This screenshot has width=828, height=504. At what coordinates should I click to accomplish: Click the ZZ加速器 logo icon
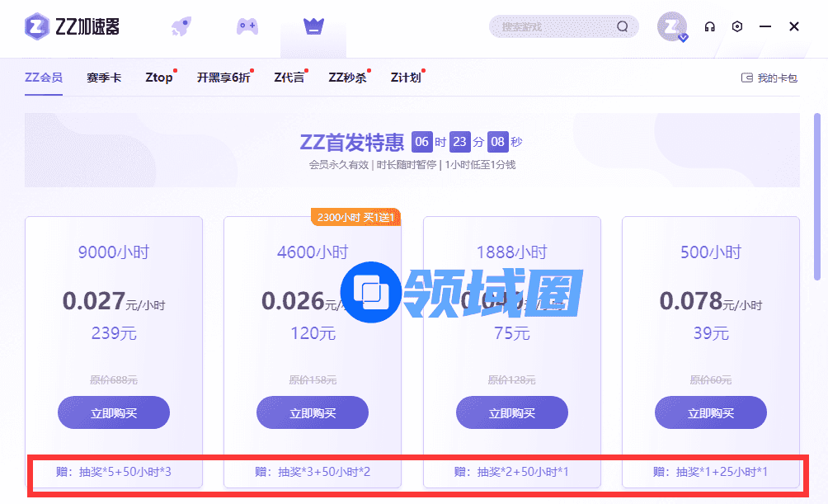(x=36, y=26)
